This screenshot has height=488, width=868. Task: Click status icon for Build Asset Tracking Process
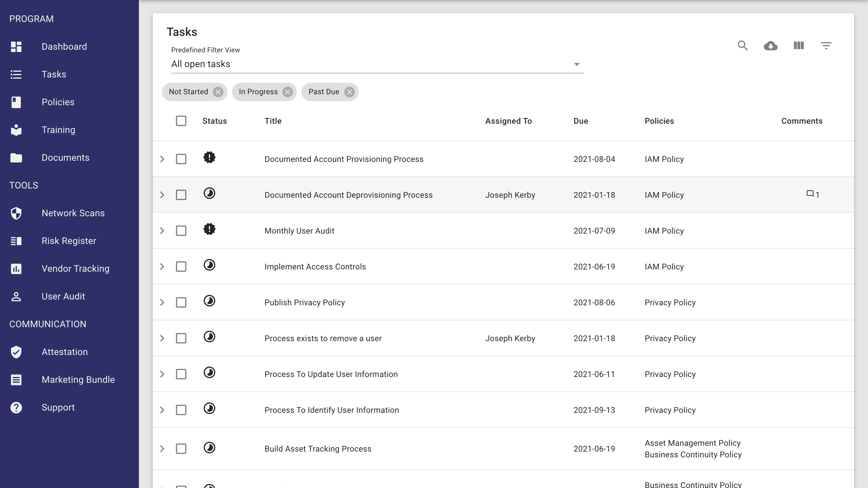209,448
